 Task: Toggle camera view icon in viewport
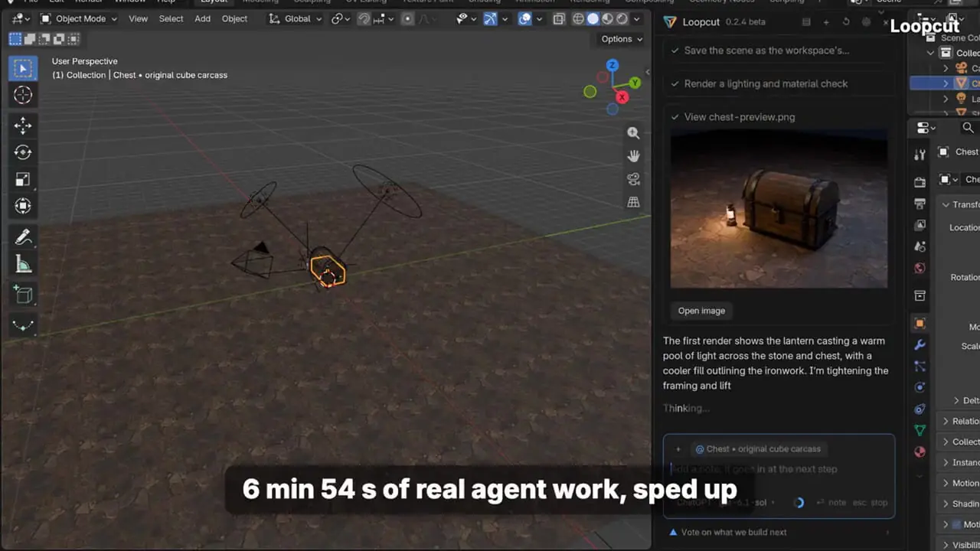coord(633,179)
